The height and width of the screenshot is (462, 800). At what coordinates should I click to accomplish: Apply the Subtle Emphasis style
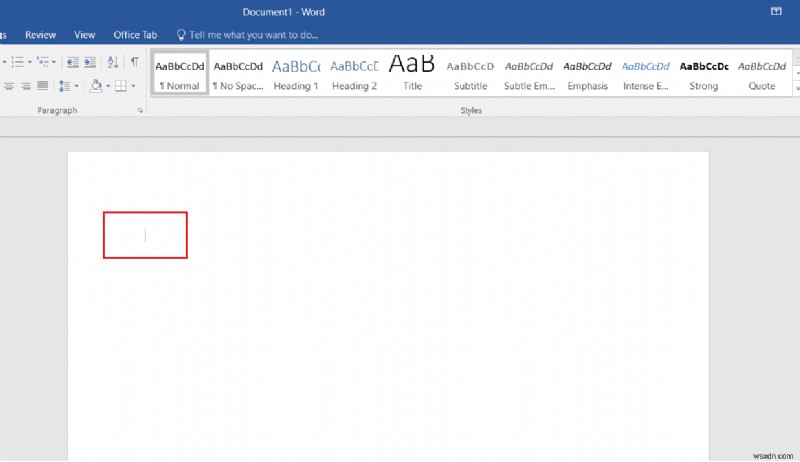click(529, 73)
